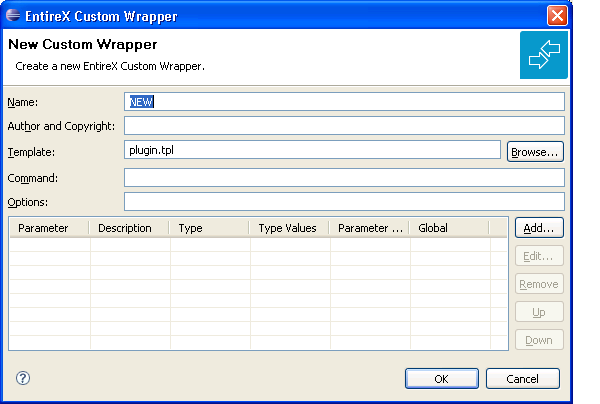Click into the Name field containing NEW
Screen dimensions: 600x404
point(344,102)
